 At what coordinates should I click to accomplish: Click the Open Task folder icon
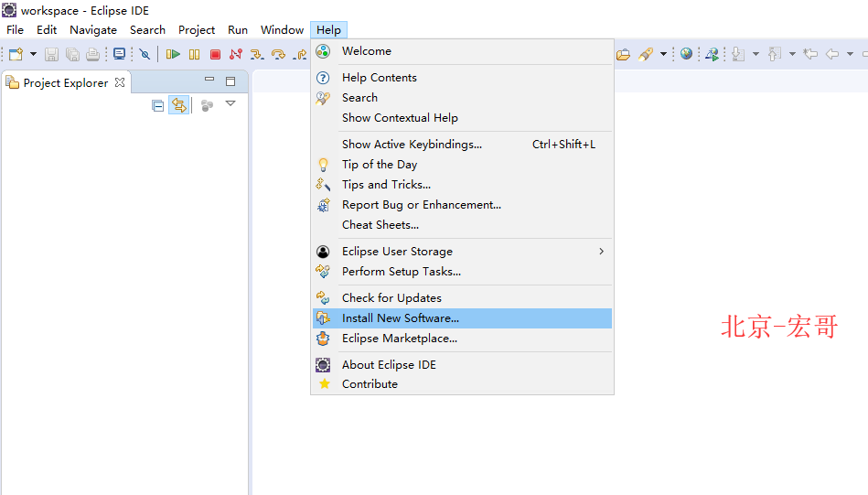tap(623, 54)
